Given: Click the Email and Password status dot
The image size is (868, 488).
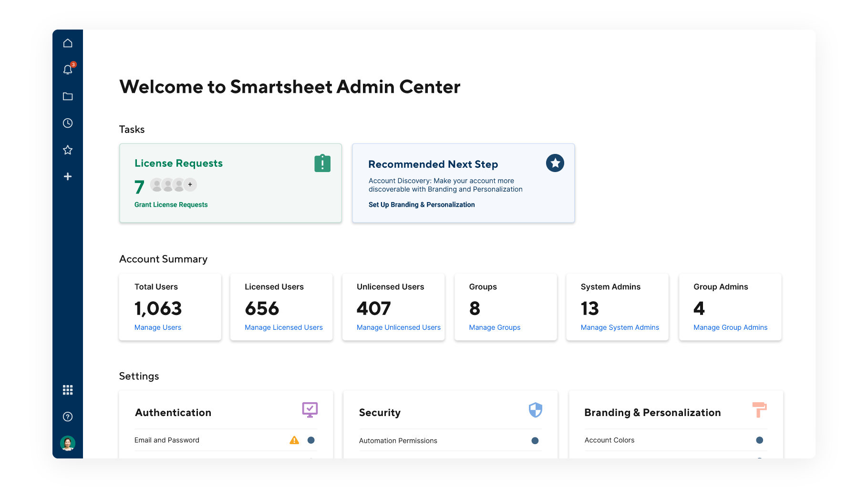Looking at the screenshot, I should (311, 440).
